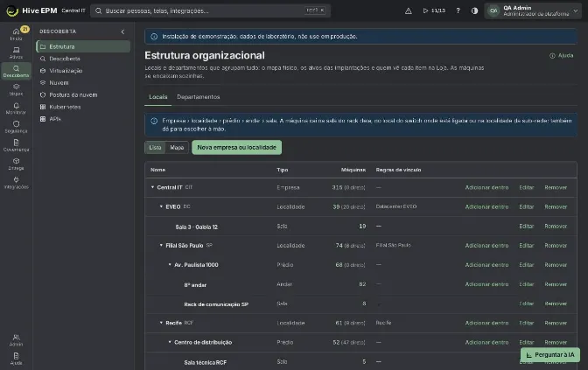Click Editar for Filial São Paulo
Viewport: 588px width, 370px height.
527,246
